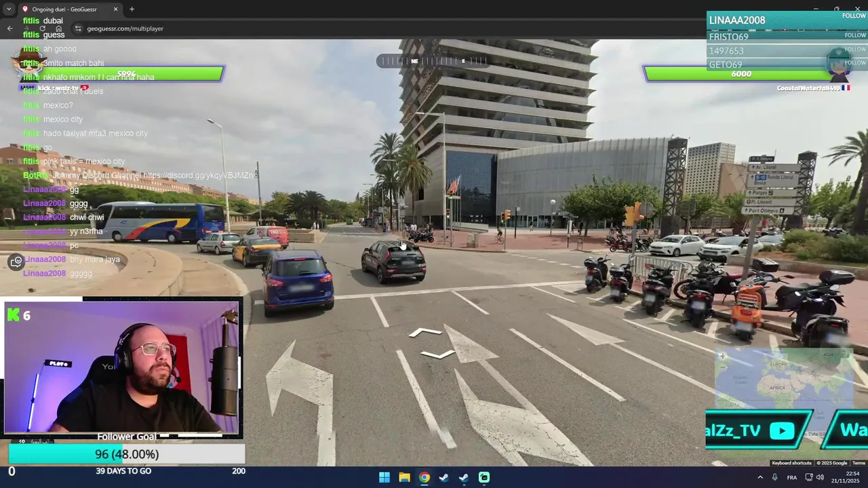Screen dimensions: 868x488
Task: Click the Kick logo above the webcam
Action: [x=14, y=315]
